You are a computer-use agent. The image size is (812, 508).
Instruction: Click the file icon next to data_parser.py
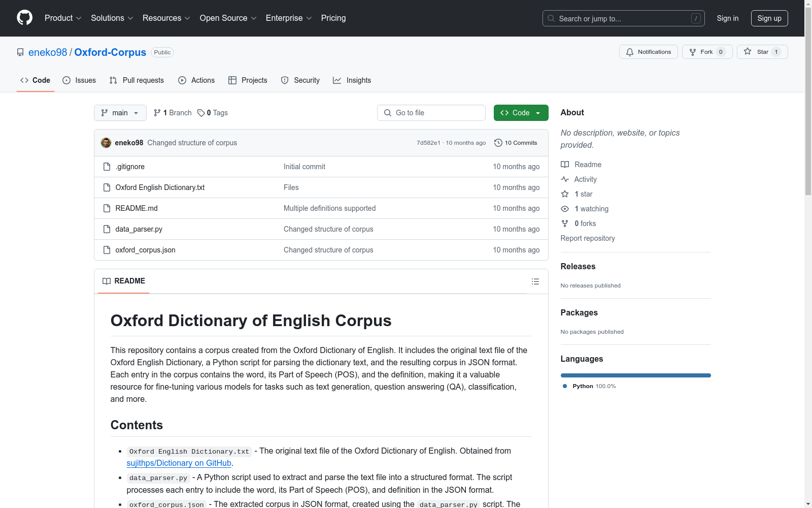(x=107, y=229)
